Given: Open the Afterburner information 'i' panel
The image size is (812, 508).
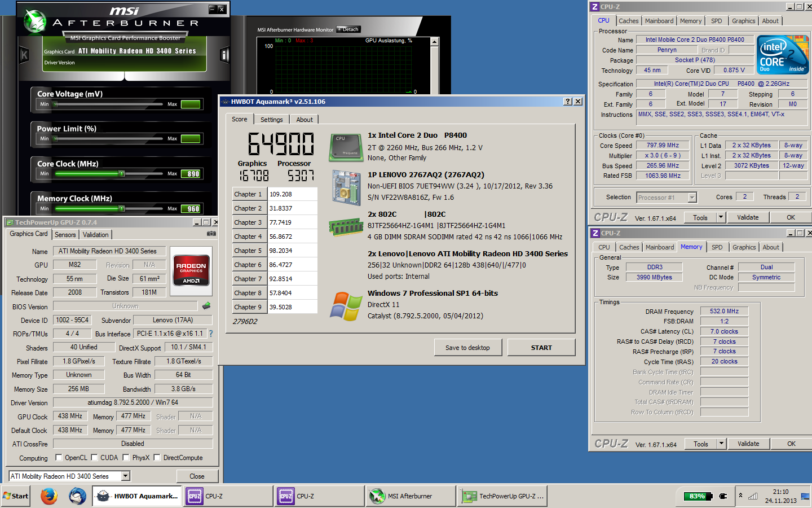Looking at the screenshot, I should coord(225,55).
